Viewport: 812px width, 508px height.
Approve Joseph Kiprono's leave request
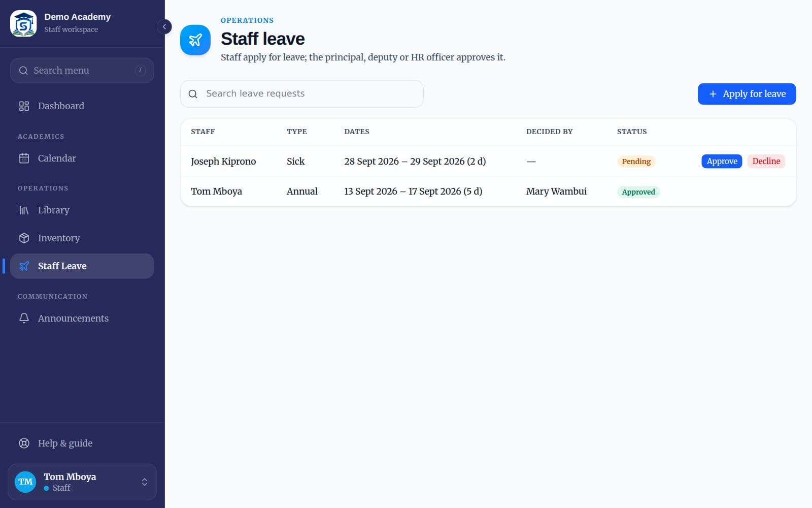(722, 162)
